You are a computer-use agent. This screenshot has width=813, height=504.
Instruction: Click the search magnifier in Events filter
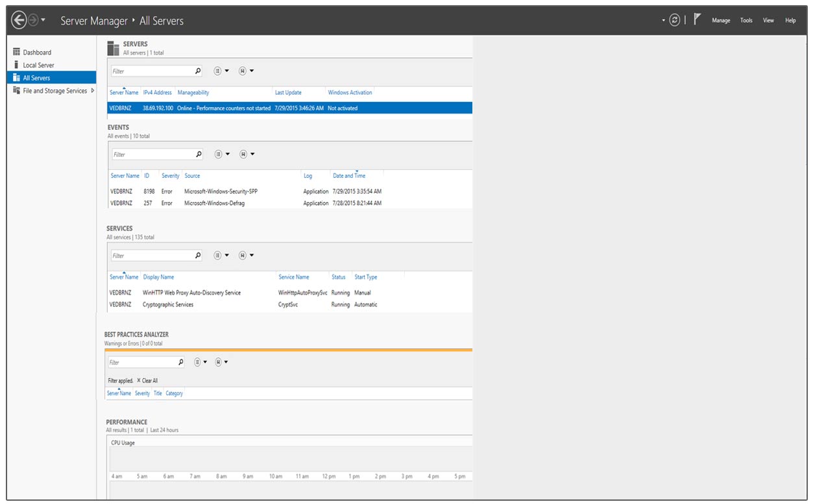199,154
